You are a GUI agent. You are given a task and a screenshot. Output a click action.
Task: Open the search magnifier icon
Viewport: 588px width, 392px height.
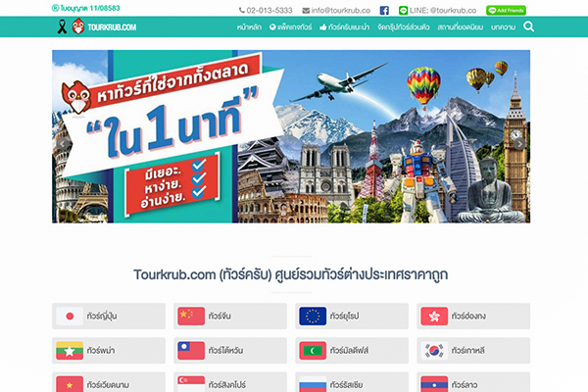click(x=528, y=26)
